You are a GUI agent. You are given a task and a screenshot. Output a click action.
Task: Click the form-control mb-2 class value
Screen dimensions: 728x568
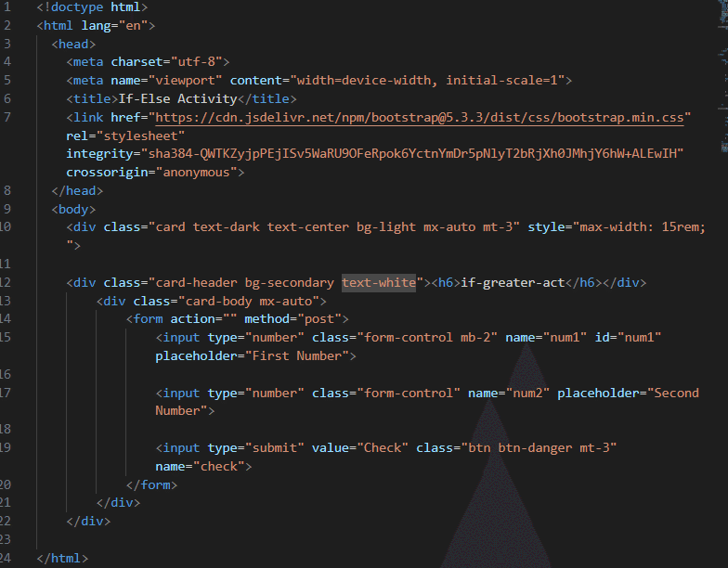(427, 338)
